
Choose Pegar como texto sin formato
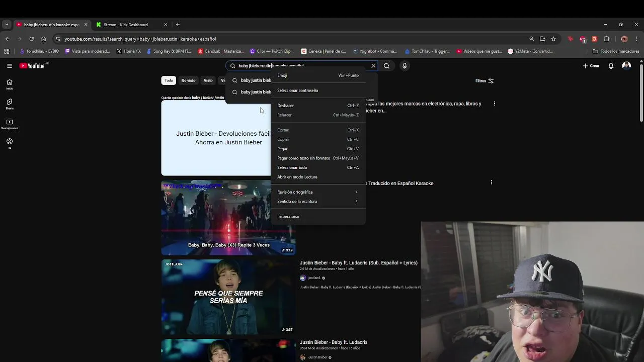[x=318, y=158]
